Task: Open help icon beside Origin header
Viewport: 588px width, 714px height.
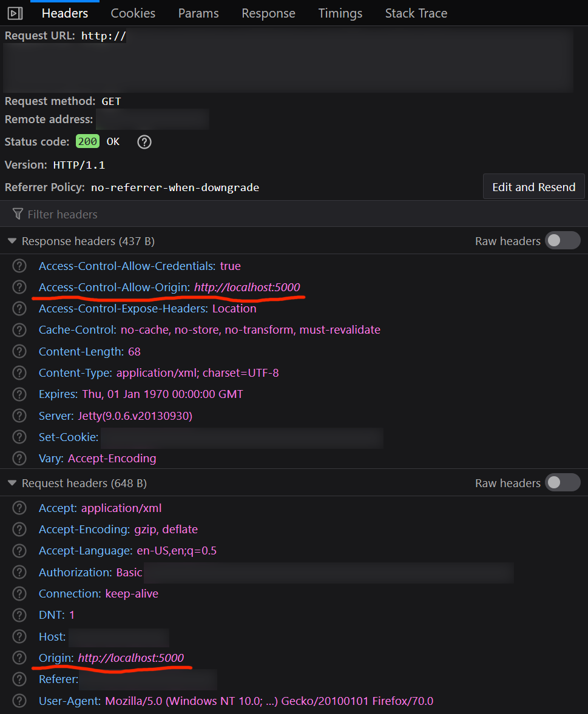Action: click(x=19, y=658)
